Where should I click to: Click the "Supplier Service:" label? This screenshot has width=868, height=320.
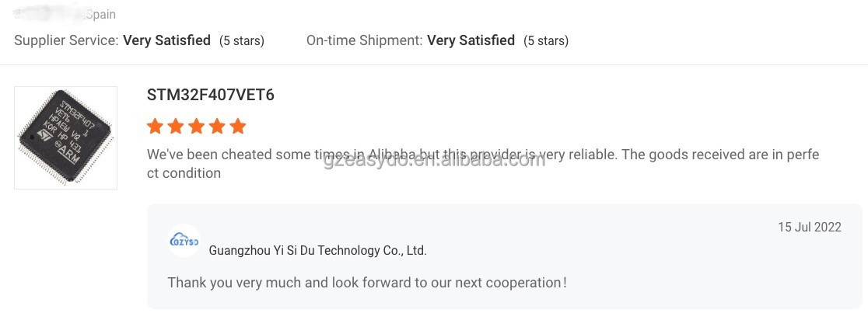coord(66,40)
